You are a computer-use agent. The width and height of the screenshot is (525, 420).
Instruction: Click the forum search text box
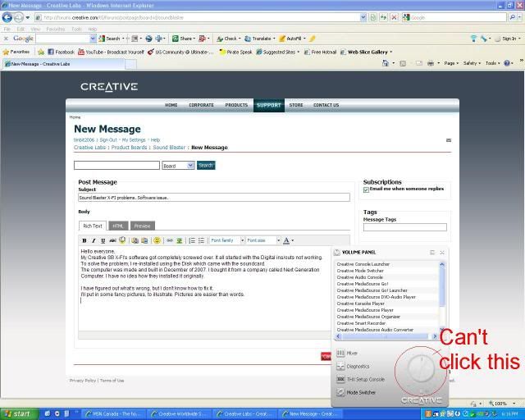[116, 165]
